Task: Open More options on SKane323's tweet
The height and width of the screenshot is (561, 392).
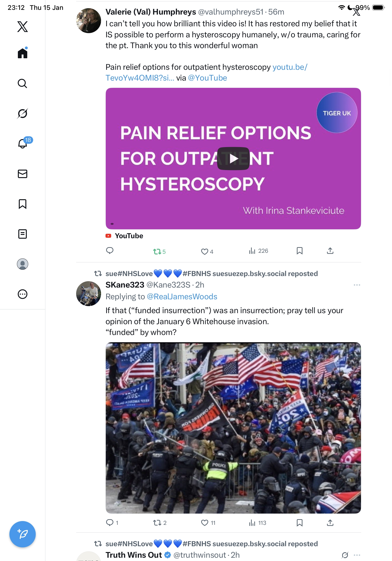Action: 357,285
